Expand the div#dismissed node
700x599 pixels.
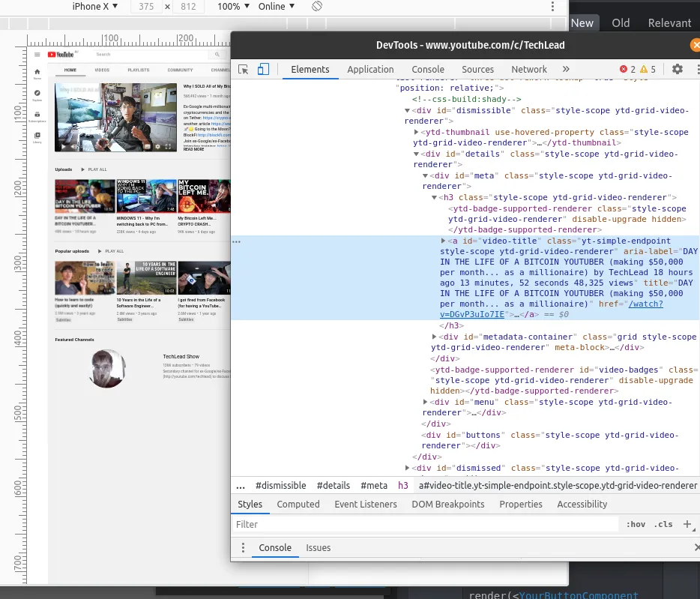pos(407,468)
